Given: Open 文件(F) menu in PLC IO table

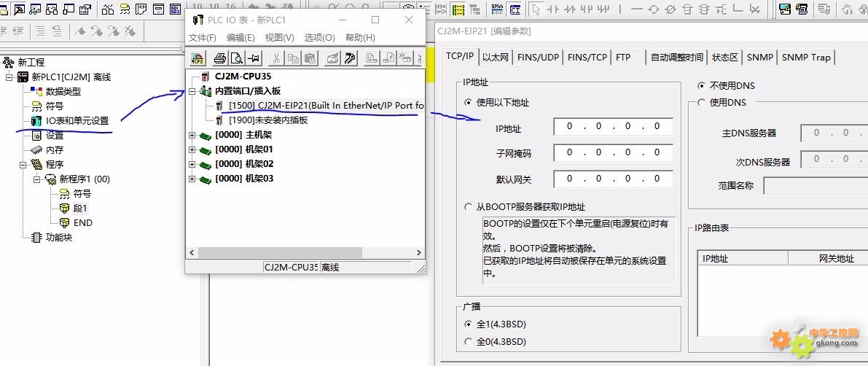Looking at the screenshot, I should (x=203, y=38).
